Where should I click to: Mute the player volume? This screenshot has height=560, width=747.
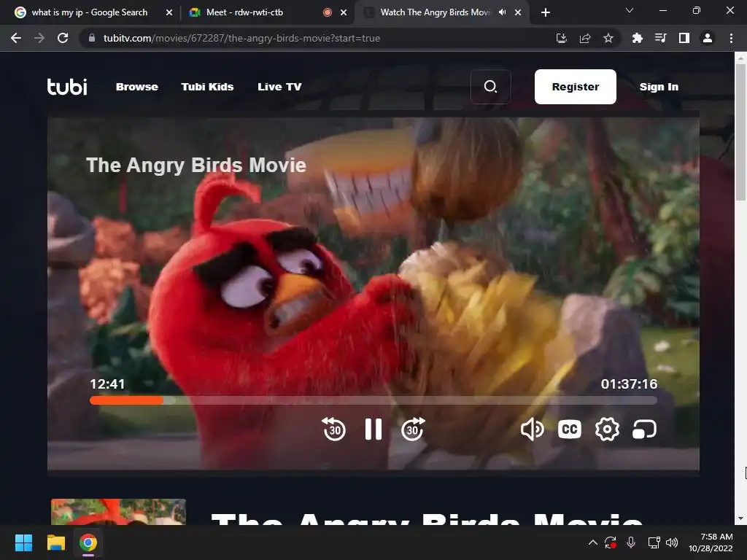532,429
